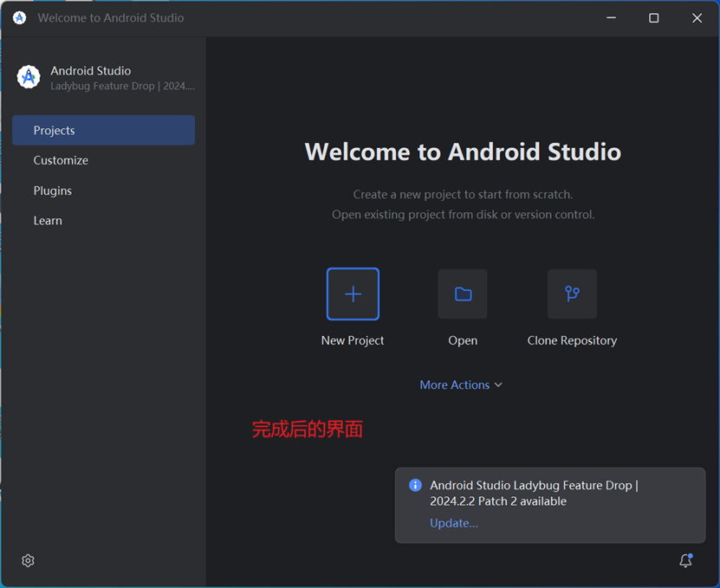This screenshot has height=588, width=720.
Task: Click the Patch 2 available notification text
Action: 534,493
